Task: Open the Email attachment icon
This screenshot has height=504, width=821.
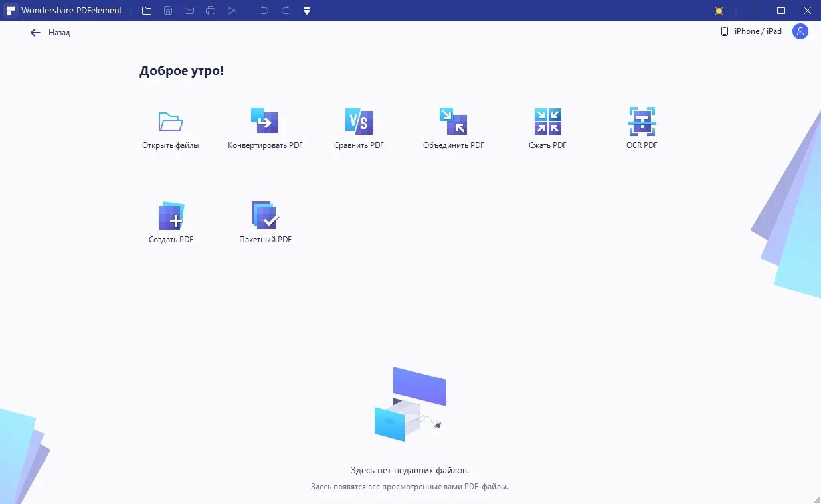Action: [x=189, y=10]
